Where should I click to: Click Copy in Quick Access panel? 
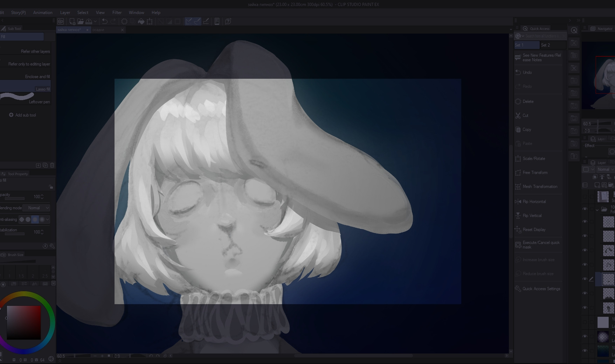click(x=538, y=129)
